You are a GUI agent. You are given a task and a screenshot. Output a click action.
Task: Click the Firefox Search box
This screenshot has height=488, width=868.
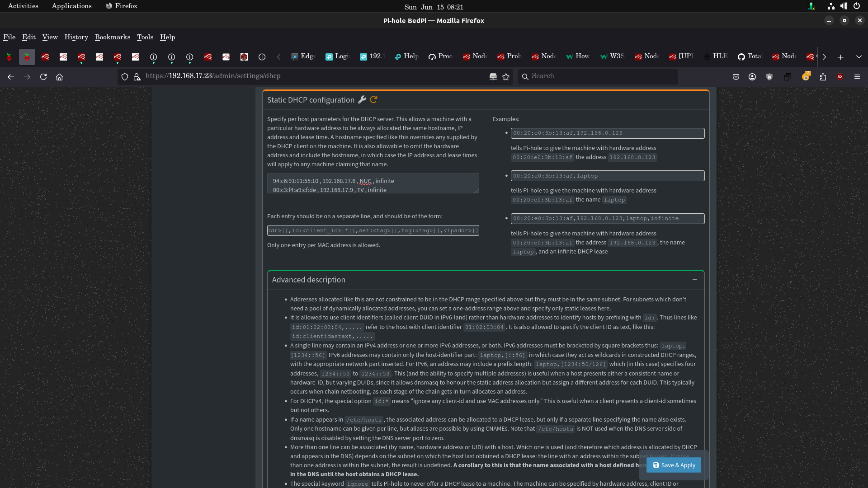click(598, 76)
